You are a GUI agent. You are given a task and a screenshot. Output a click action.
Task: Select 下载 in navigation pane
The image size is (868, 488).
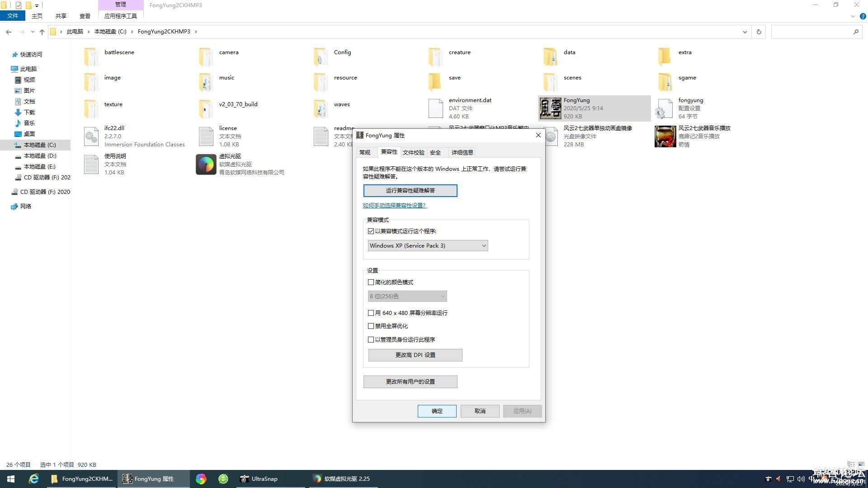click(x=29, y=113)
